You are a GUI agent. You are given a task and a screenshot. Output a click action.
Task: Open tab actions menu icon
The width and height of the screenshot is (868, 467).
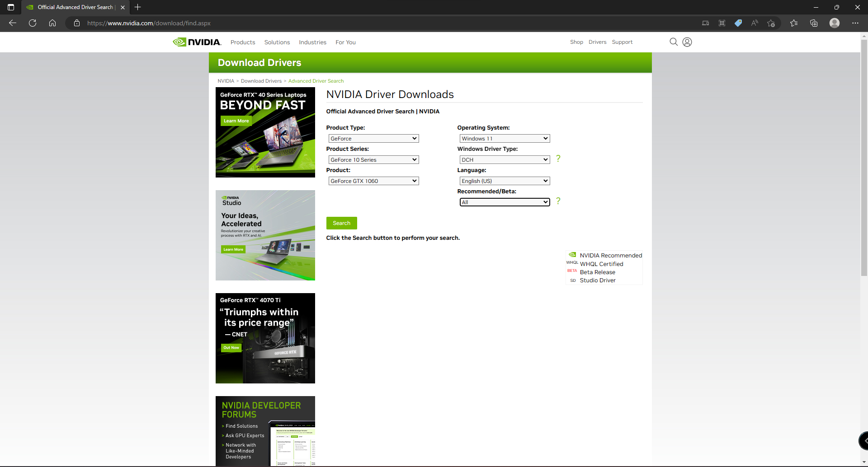[11, 7]
